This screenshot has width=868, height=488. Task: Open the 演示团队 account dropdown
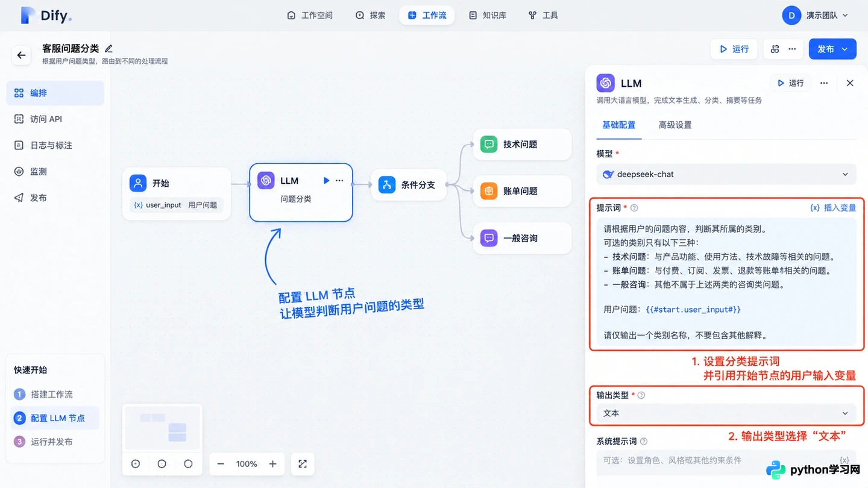point(816,15)
